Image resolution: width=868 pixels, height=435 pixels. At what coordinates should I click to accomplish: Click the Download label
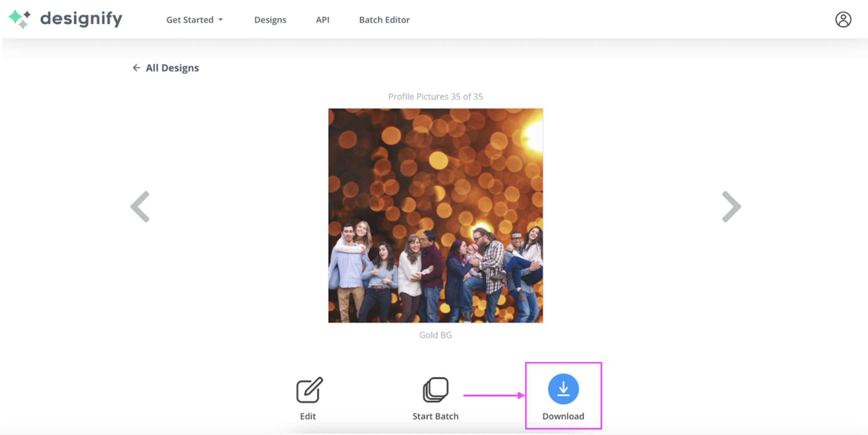[563, 416]
